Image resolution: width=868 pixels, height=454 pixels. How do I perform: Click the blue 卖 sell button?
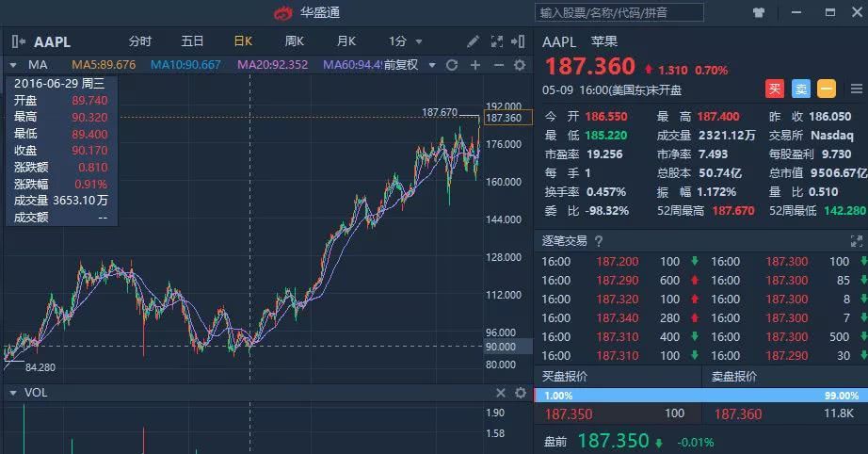click(800, 89)
